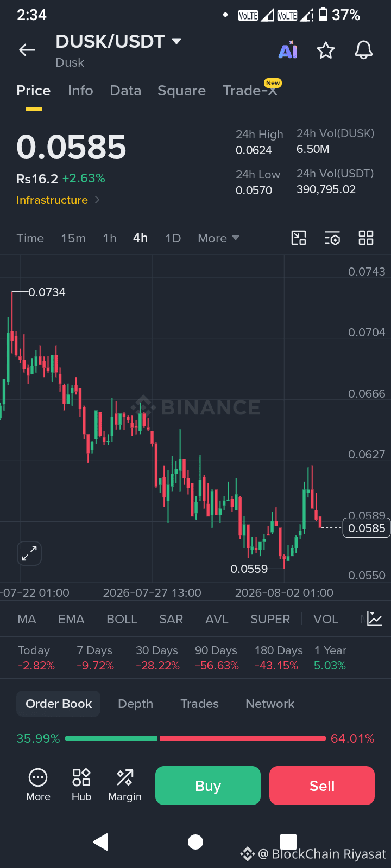Screen dimensions: 391x868
Task: Select the 4h chart interval
Action: point(140,238)
